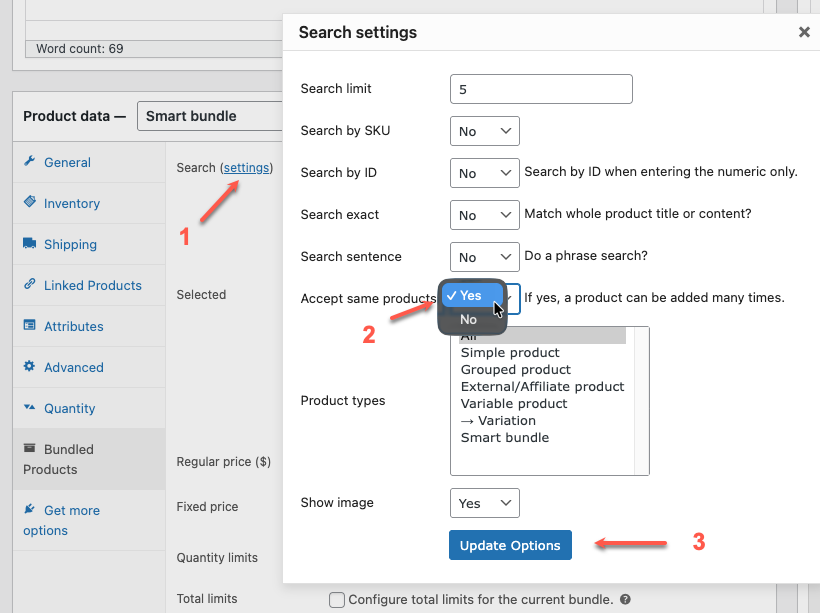Click the Attributes list icon
Viewport: 820px width, 613px height.
(30, 325)
